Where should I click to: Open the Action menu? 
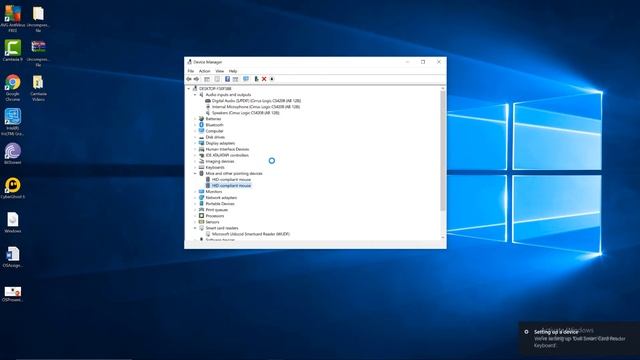[204, 71]
